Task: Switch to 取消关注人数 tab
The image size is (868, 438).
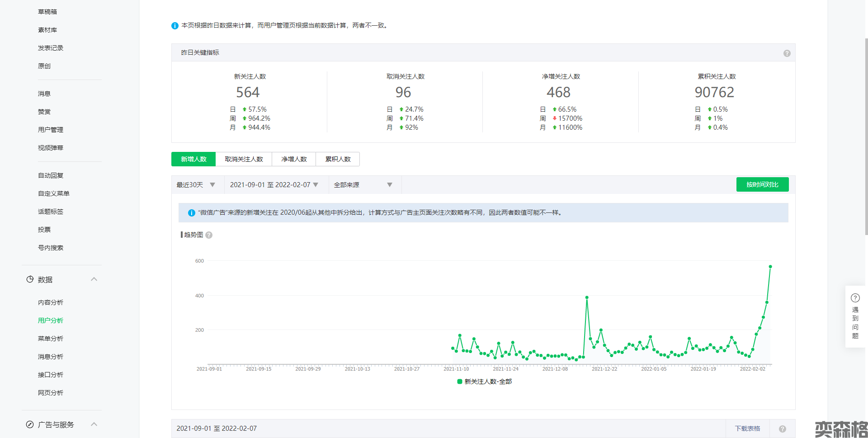Action: 244,159
